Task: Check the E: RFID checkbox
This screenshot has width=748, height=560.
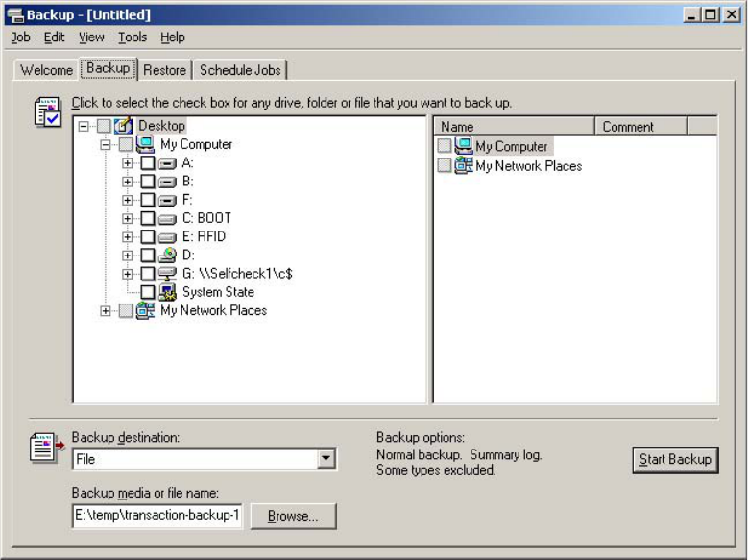Action: (148, 237)
